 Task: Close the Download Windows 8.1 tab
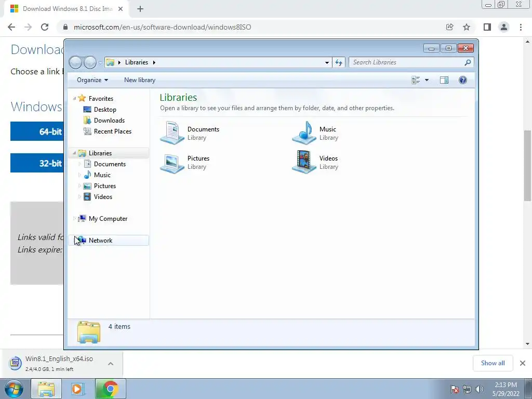coord(121,9)
